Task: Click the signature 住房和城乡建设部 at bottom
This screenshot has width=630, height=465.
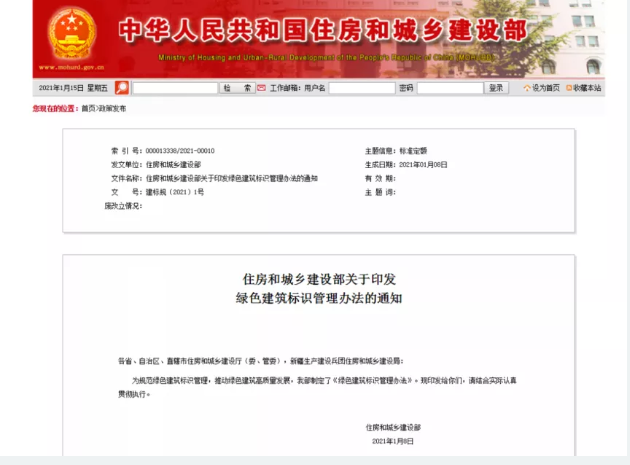Action: click(x=393, y=427)
